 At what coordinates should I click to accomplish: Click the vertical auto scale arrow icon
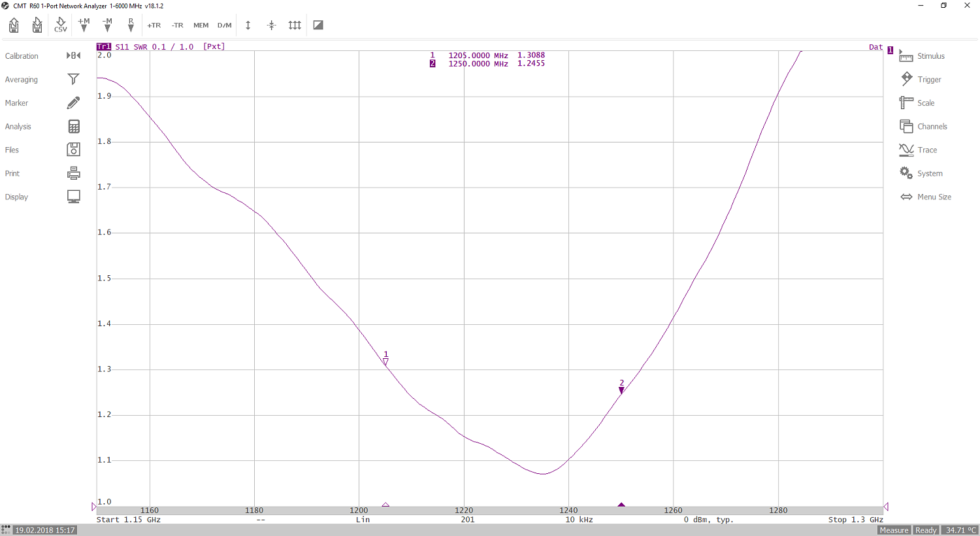click(x=248, y=25)
